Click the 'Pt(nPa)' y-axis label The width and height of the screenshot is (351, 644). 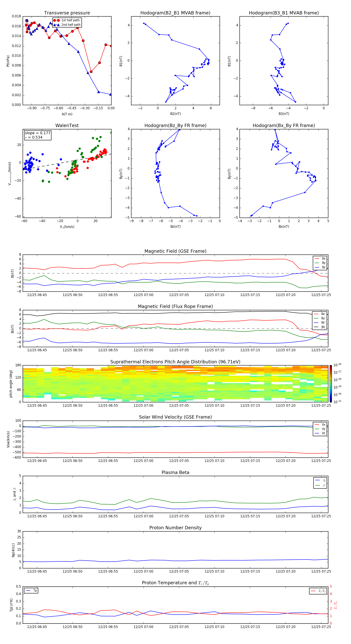8,61
